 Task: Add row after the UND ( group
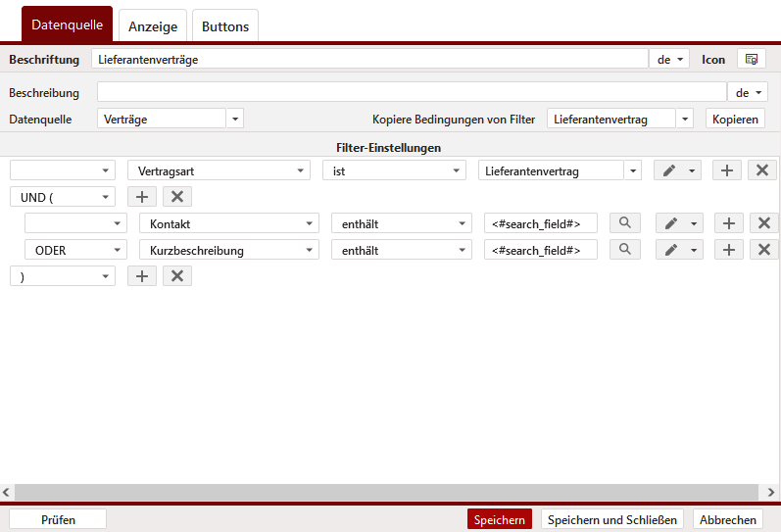pos(142,197)
